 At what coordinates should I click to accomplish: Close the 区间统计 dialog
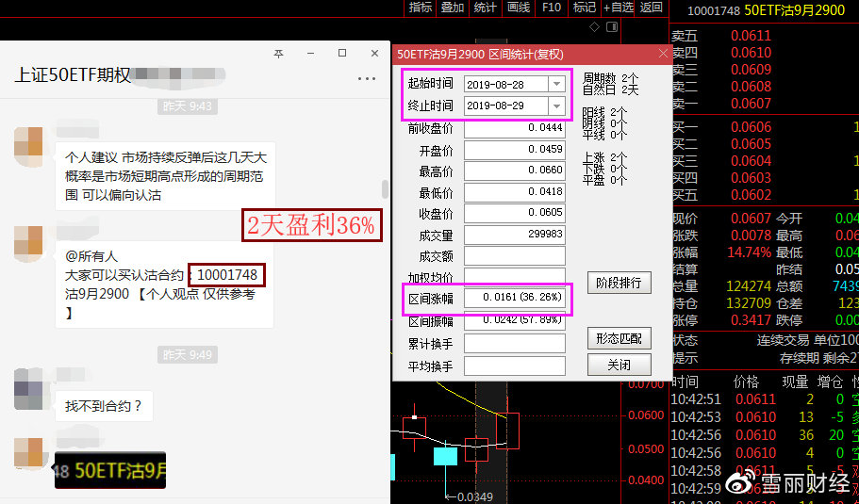tap(663, 54)
